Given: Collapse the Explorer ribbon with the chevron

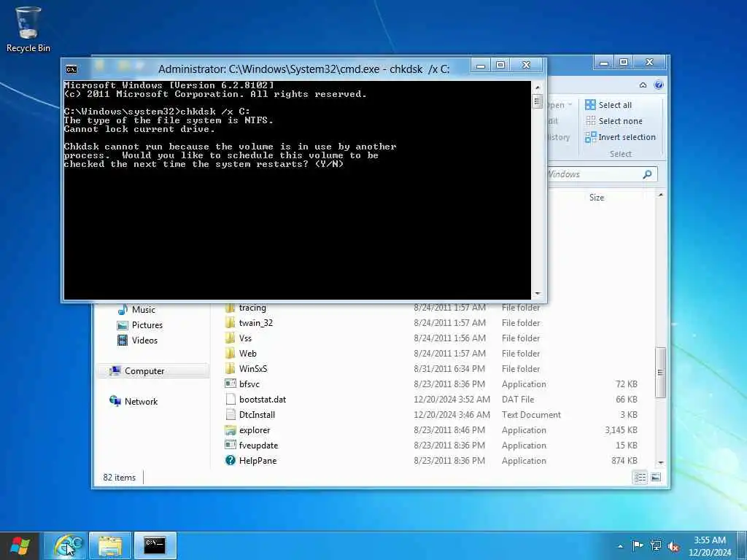Looking at the screenshot, I should (643, 85).
